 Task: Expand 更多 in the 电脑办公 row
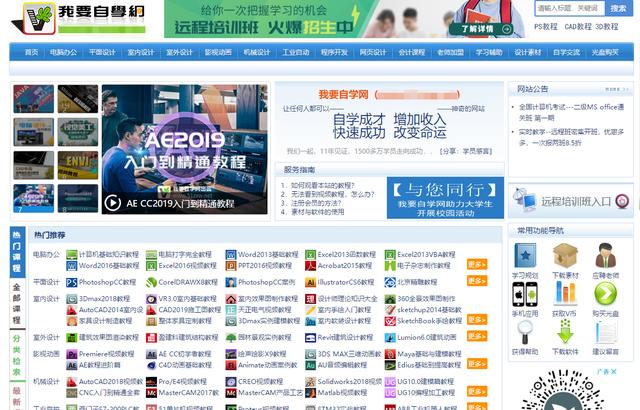[477, 266]
